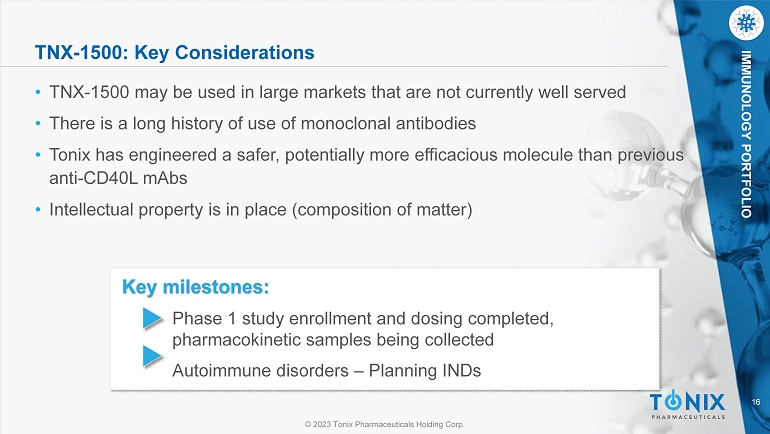
Task: Click the Intellectual property bullet text
Action: click(x=261, y=210)
